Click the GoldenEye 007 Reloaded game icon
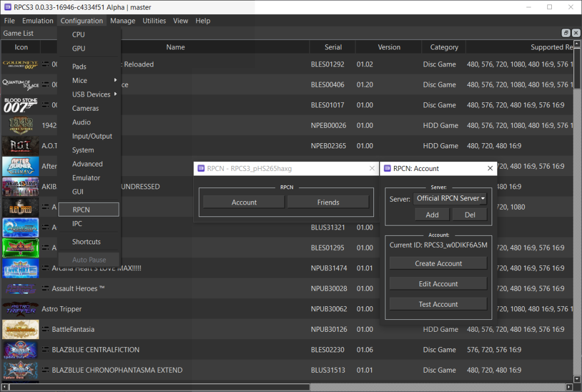The image size is (582, 392). [x=21, y=64]
